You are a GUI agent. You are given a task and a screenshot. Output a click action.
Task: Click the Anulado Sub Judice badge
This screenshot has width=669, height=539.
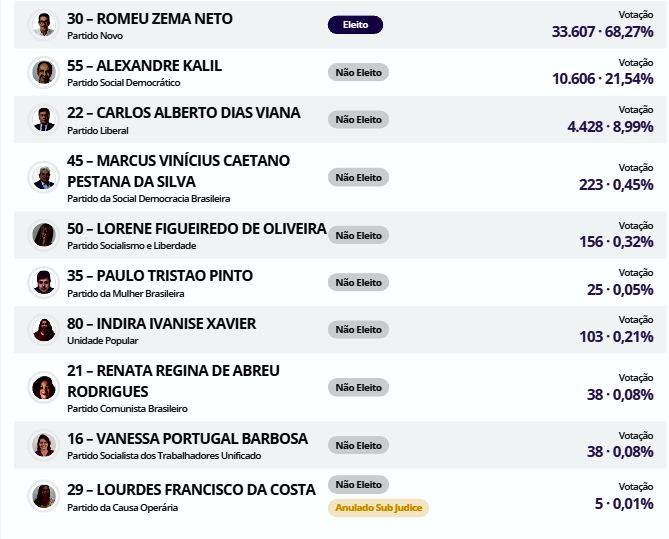pos(378,508)
